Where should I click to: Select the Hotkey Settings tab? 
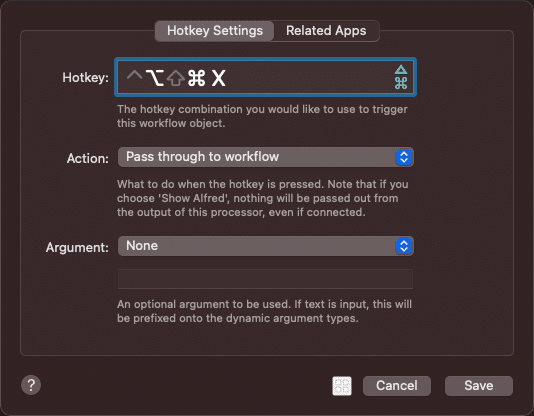(215, 31)
